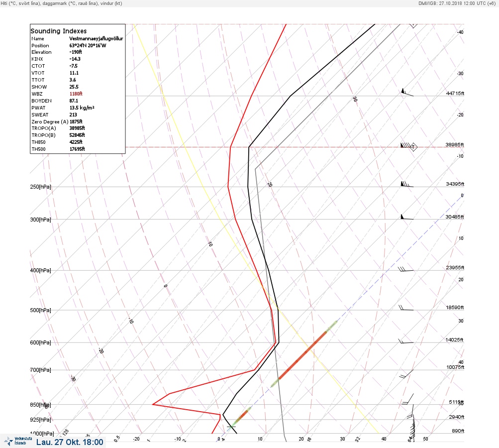
Task: Click the 925[hPa] pressure label
Action: [40, 420]
